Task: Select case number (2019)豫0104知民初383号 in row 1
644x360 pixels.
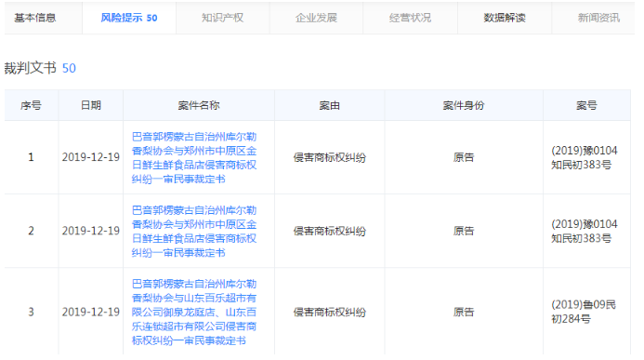Action: tap(584, 158)
